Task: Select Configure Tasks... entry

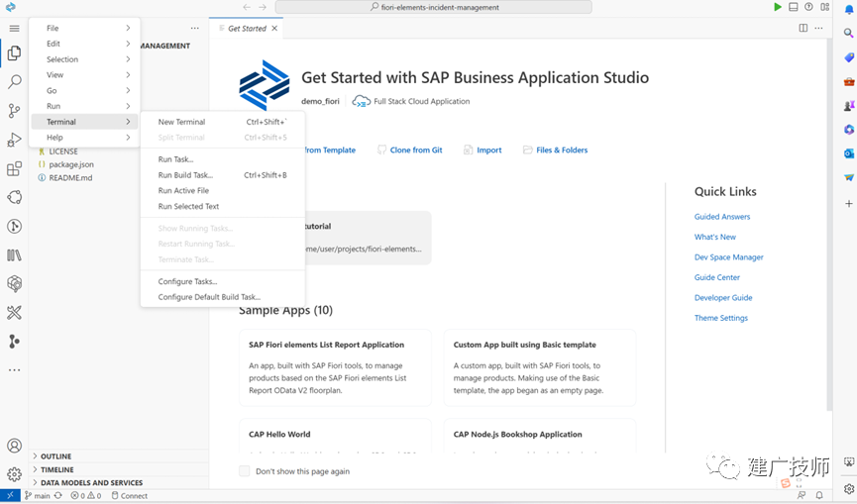Action: point(223,282)
